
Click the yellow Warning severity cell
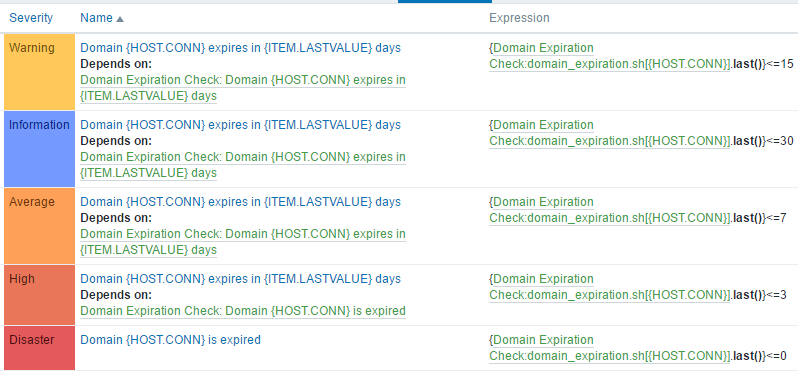tap(40, 72)
